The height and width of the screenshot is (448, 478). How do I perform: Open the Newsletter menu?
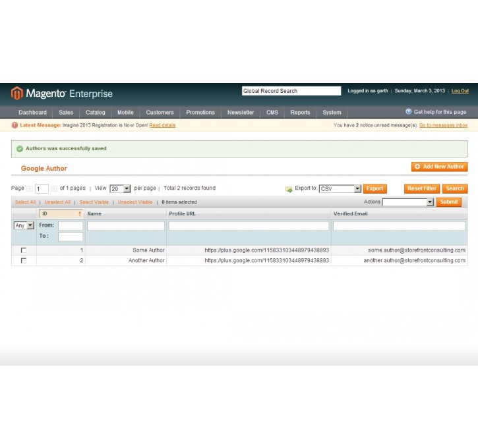click(x=241, y=113)
